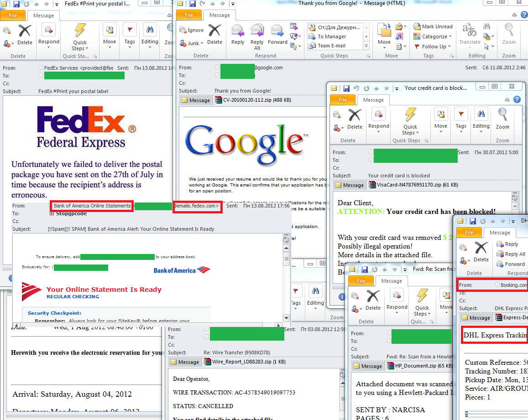Open File tab in credit card window

click(342, 100)
